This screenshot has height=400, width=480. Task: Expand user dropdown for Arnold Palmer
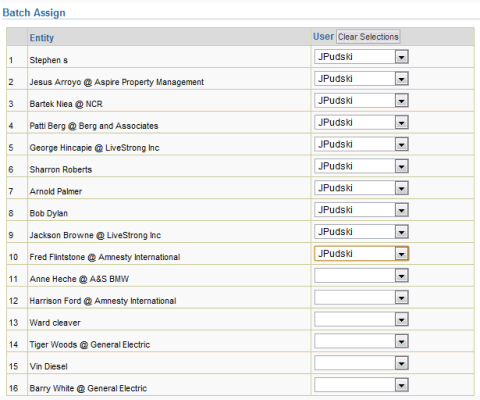point(361,188)
